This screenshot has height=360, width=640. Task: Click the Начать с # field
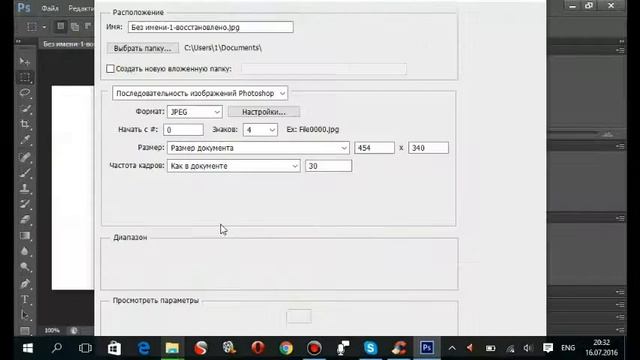point(183,130)
